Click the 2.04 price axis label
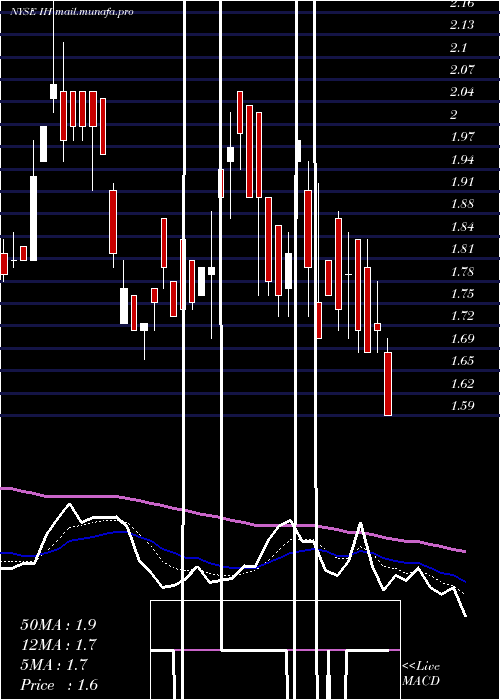 (x=462, y=92)
